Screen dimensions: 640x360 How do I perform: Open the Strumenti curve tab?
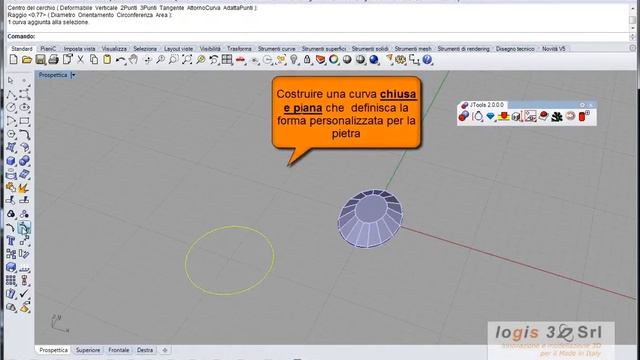coord(276,49)
